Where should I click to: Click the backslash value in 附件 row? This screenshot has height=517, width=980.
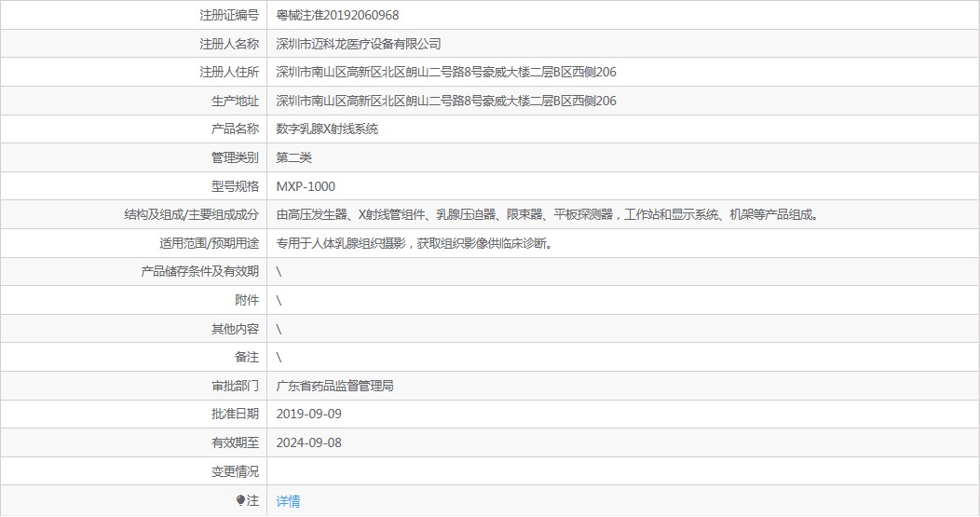tap(279, 300)
